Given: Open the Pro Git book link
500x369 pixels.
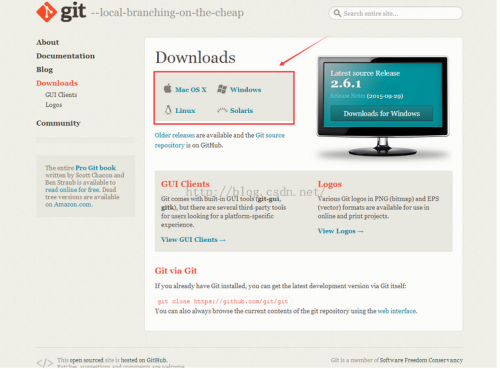Looking at the screenshot, I should pyautogui.click(x=95, y=168).
